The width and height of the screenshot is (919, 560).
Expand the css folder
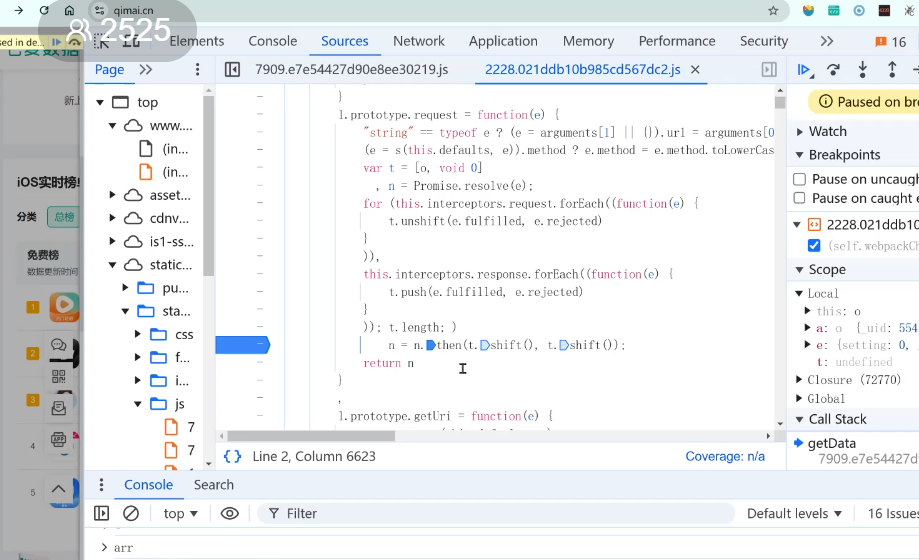pos(138,334)
